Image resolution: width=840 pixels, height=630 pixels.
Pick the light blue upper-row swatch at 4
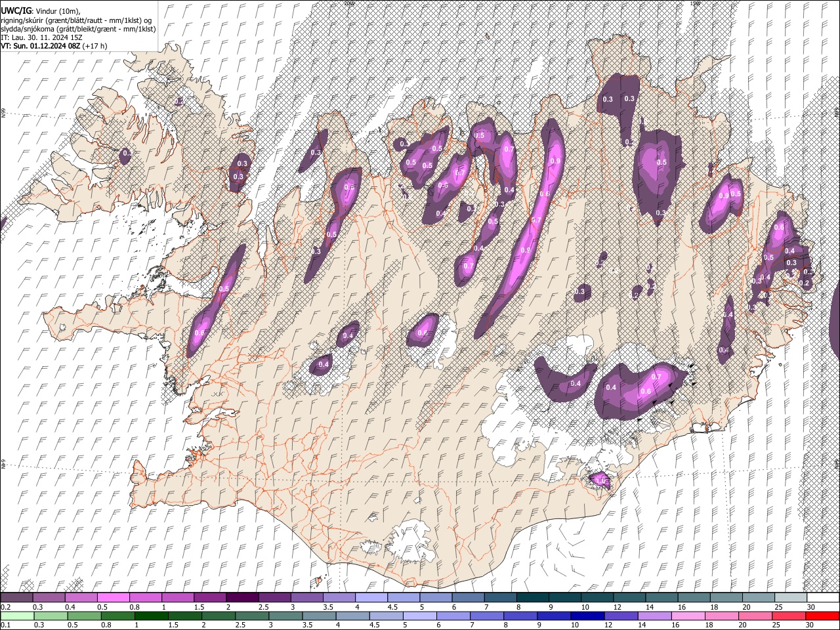[x=371, y=598]
